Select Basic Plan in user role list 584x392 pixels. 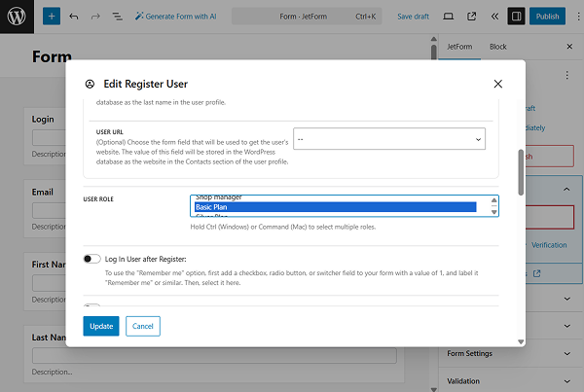[x=335, y=207]
